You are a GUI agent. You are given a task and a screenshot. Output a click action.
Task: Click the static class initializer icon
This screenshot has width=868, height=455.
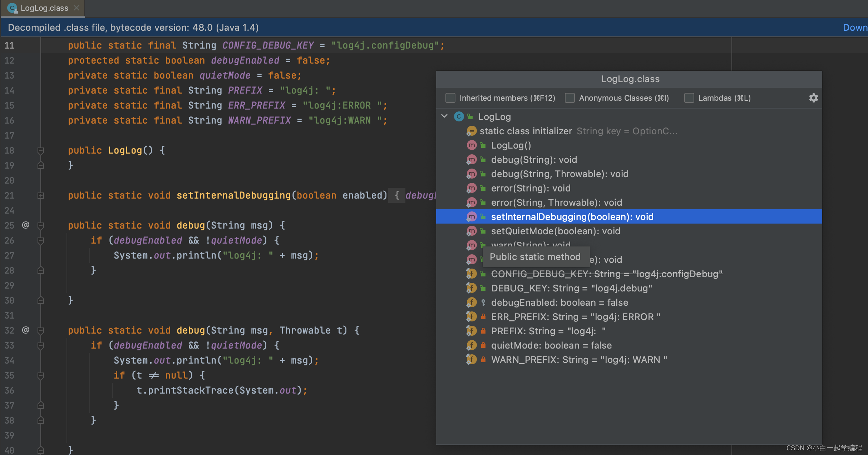472,131
